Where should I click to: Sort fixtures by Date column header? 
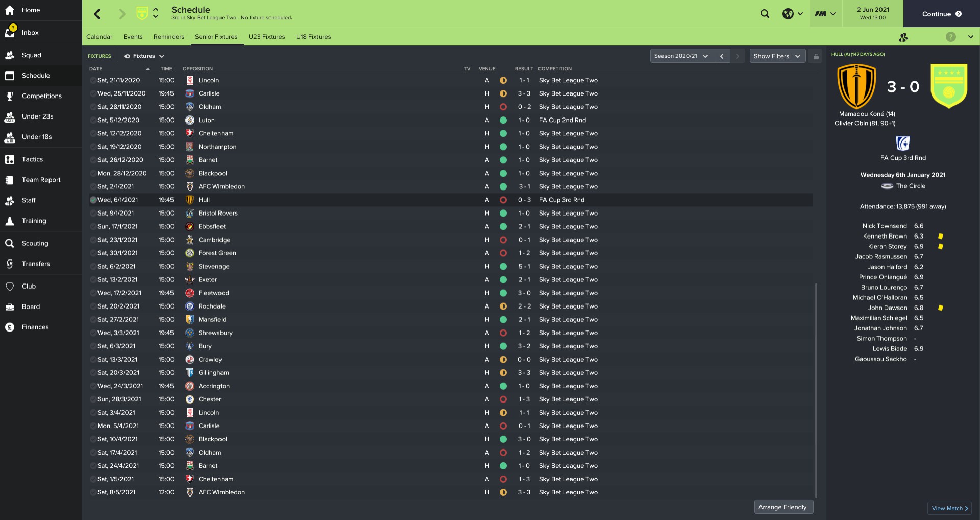[96, 69]
